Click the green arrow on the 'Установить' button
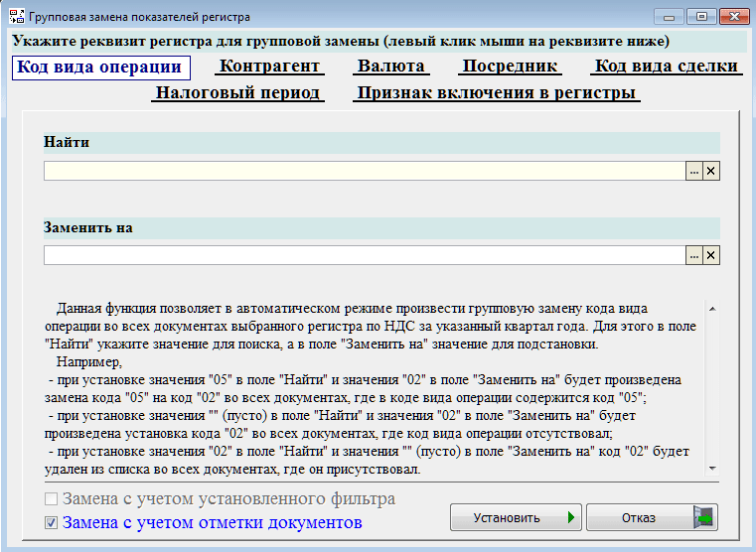756x552 pixels. tap(571, 518)
